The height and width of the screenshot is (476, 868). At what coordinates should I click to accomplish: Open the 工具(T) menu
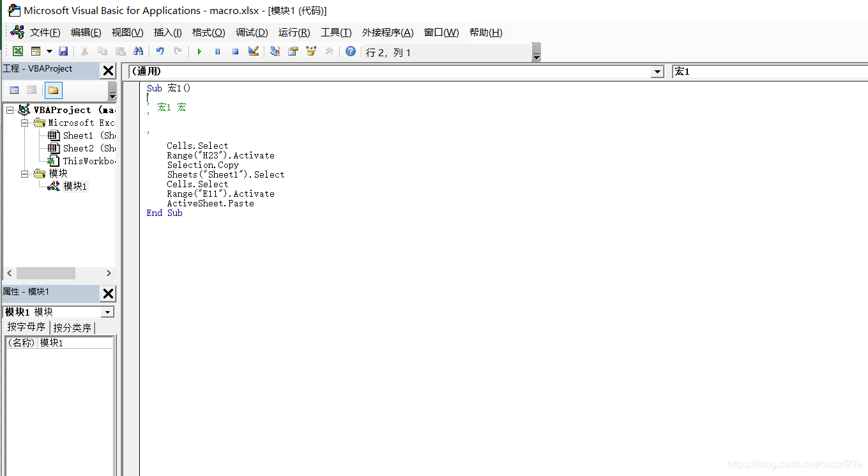(x=336, y=33)
